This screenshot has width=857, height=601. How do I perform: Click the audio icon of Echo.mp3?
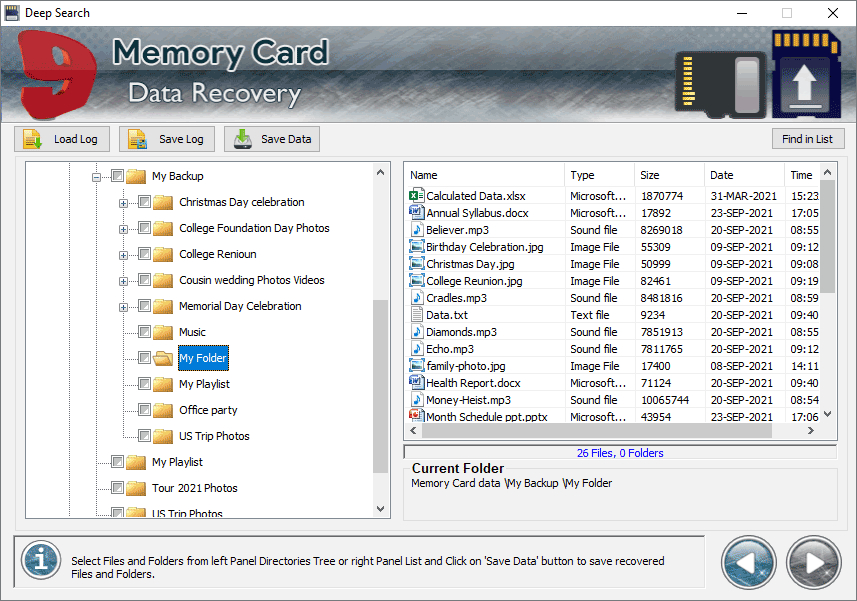click(416, 348)
